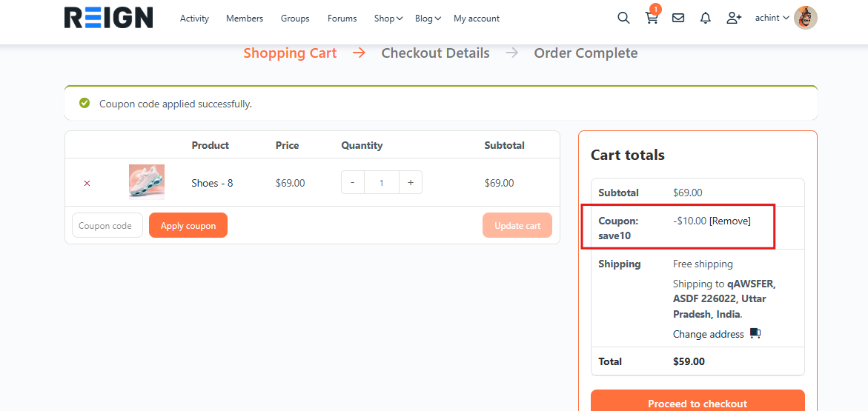Click Change address link
Screen dimensions: 868x411
(708, 334)
